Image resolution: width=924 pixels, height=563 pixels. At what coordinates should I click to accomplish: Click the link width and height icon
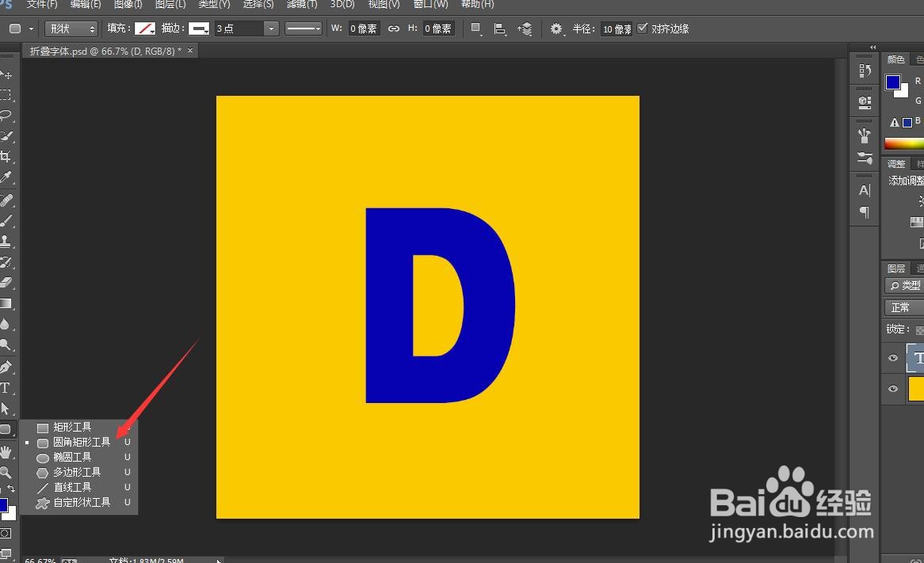pos(394,29)
